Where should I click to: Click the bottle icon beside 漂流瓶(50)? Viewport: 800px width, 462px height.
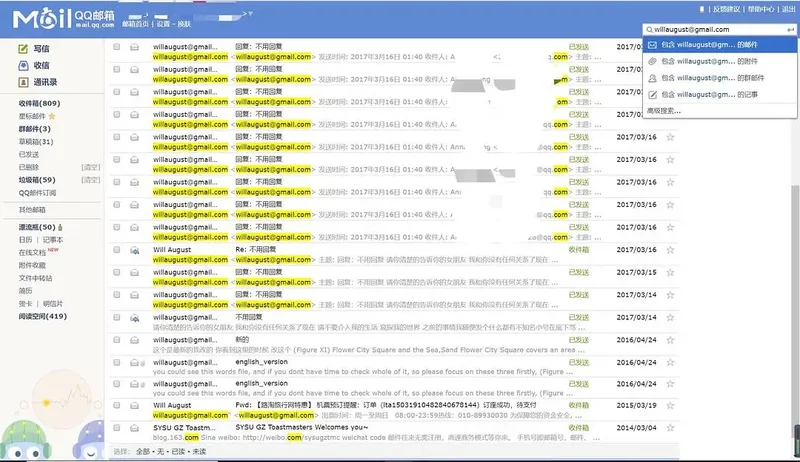click(60, 227)
